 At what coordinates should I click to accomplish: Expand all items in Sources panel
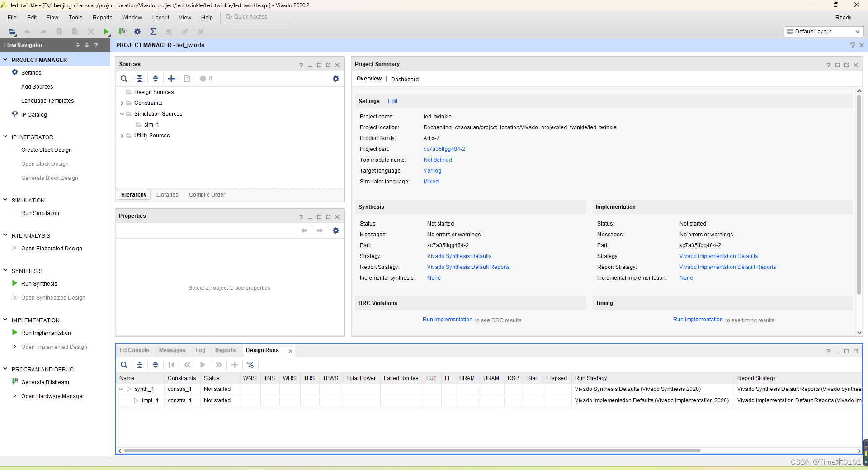point(156,79)
